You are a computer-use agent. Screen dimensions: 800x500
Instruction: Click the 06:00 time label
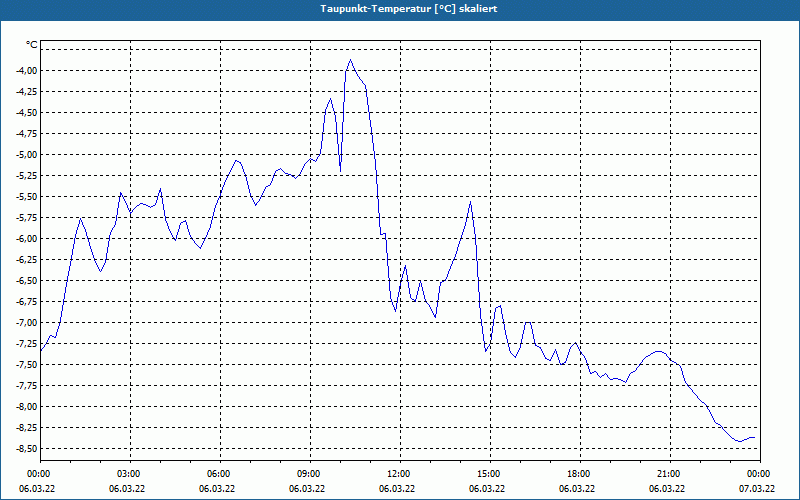[x=220, y=473]
